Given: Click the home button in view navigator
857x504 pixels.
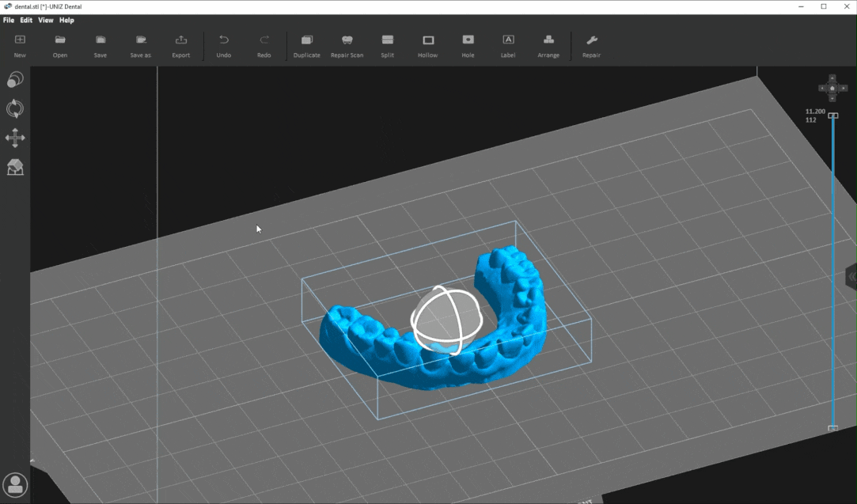Looking at the screenshot, I should point(832,86).
